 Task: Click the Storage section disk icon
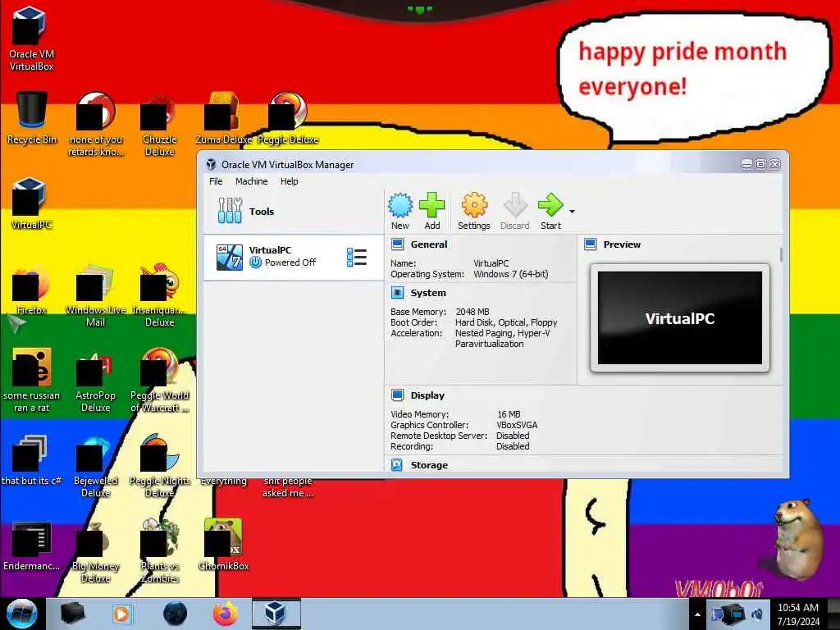[x=397, y=465]
